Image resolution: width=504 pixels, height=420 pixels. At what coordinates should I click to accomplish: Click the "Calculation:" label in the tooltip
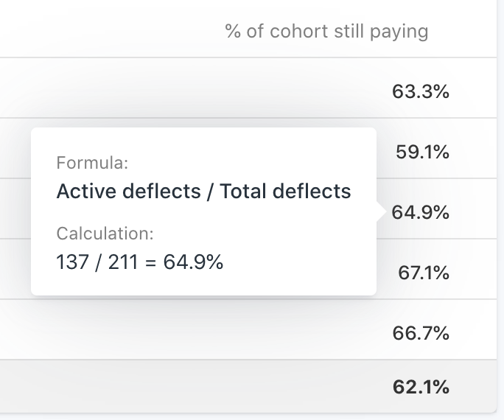pyautogui.click(x=105, y=234)
